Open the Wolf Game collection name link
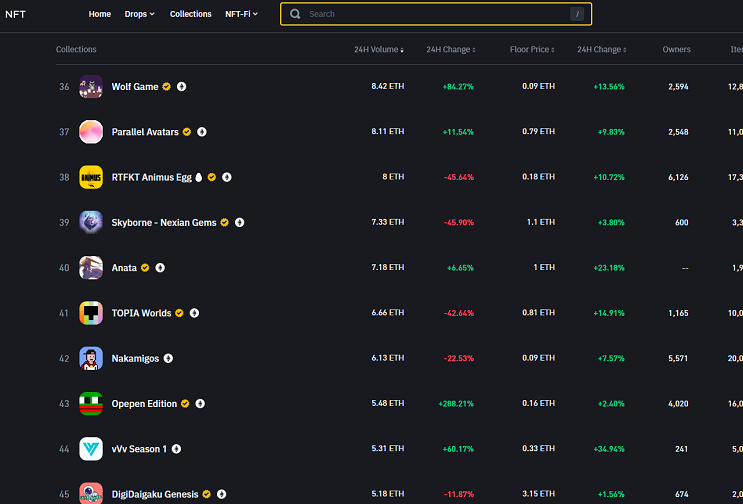This screenshot has height=504, width=743. pos(135,87)
